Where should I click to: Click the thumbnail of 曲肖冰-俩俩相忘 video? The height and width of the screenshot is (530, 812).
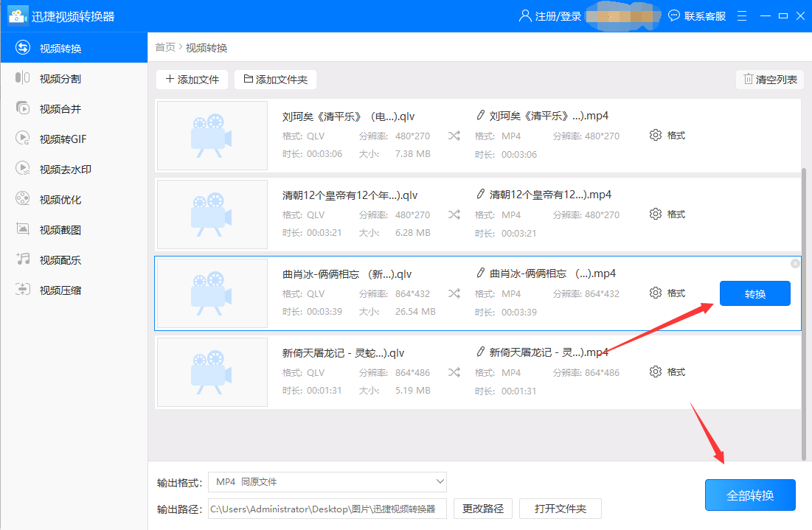[x=212, y=293]
